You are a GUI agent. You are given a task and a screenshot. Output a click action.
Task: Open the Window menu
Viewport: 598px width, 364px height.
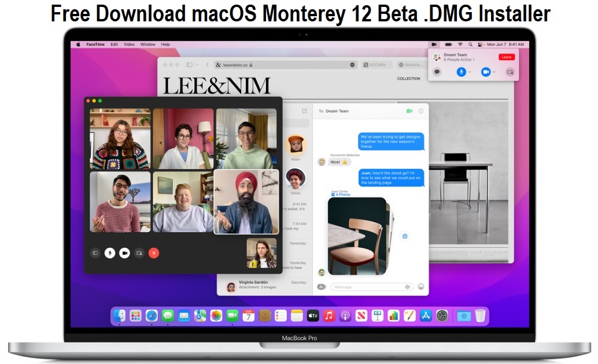pos(147,44)
